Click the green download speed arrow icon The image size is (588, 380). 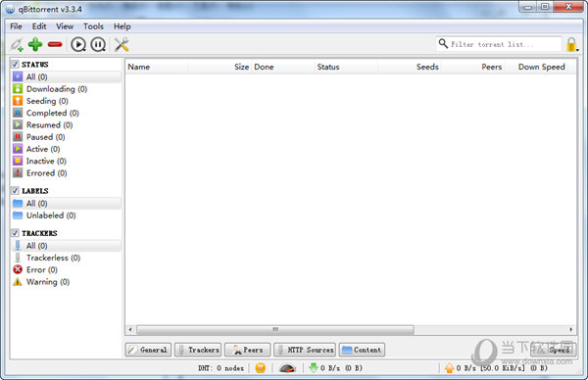[314, 367]
